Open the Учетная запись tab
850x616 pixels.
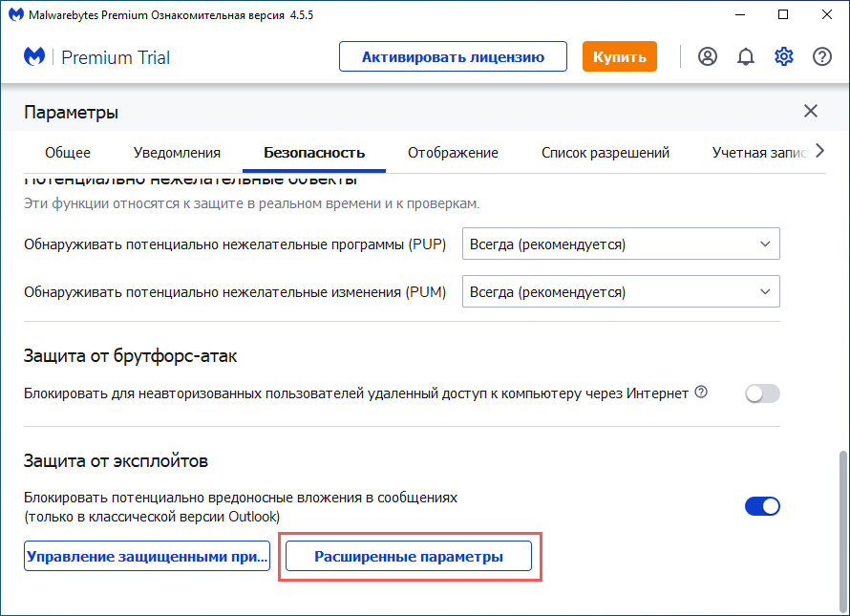point(759,153)
